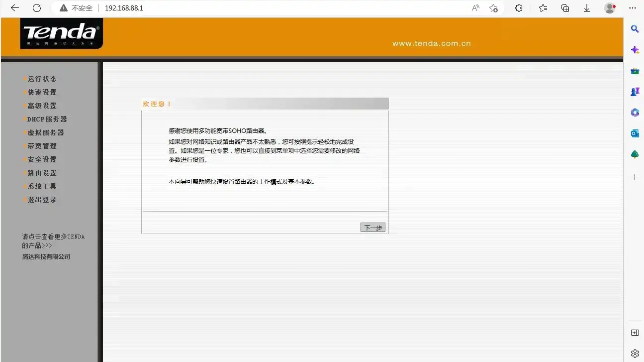Click the 腾达科技有限公司 text
Viewport: 644px width, 362px height.
coord(46,257)
